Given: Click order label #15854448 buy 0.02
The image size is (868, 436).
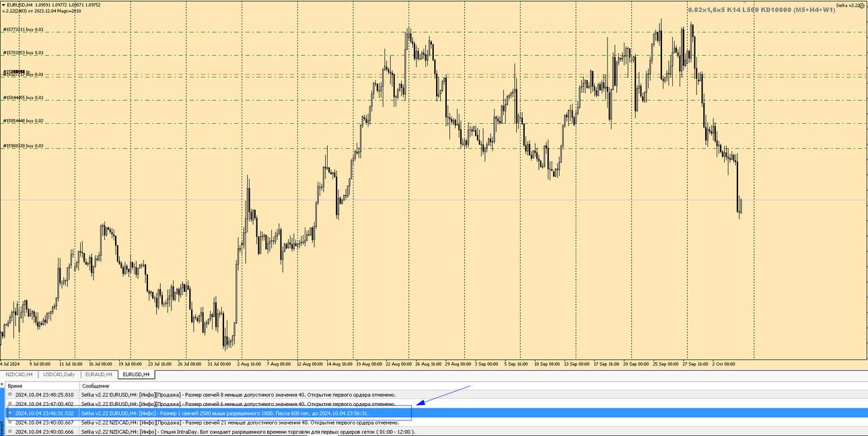Looking at the screenshot, I should (x=23, y=120).
